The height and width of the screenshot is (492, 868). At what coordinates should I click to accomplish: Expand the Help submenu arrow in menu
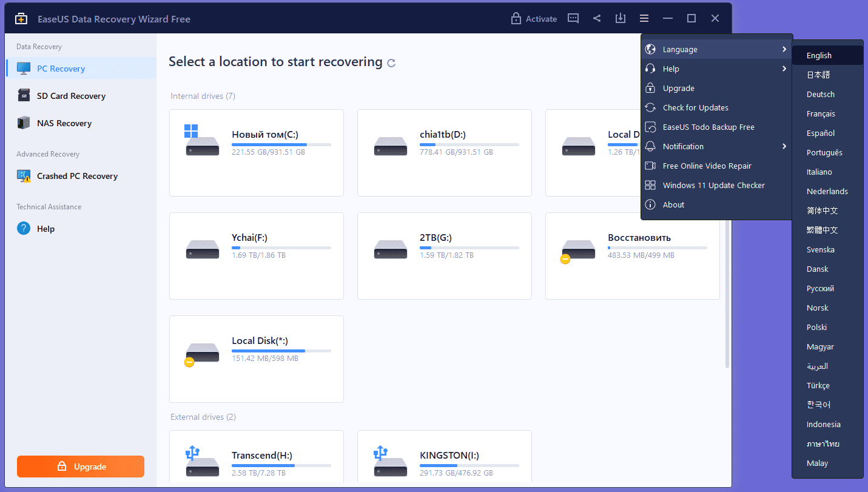point(784,69)
